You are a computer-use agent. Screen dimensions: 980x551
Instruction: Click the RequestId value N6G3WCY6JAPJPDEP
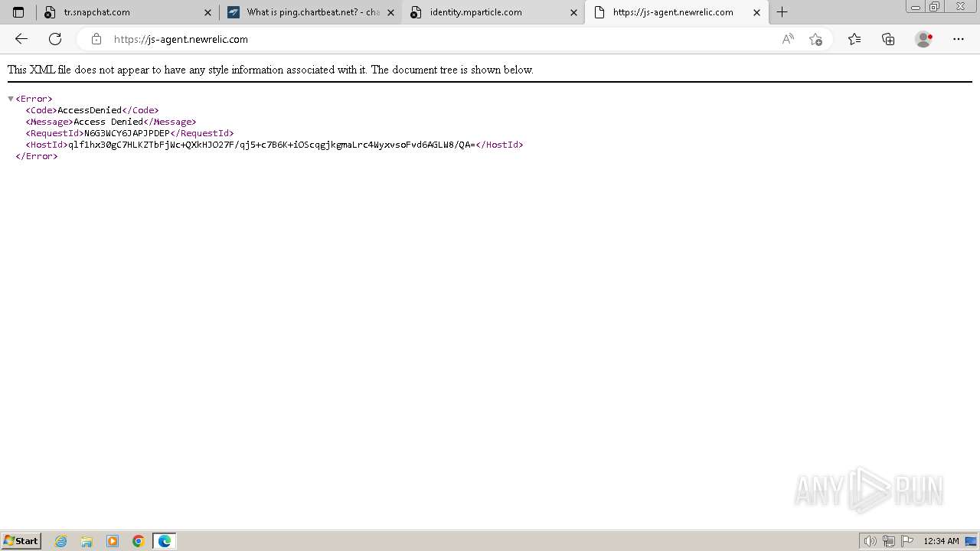coord(127,133)
